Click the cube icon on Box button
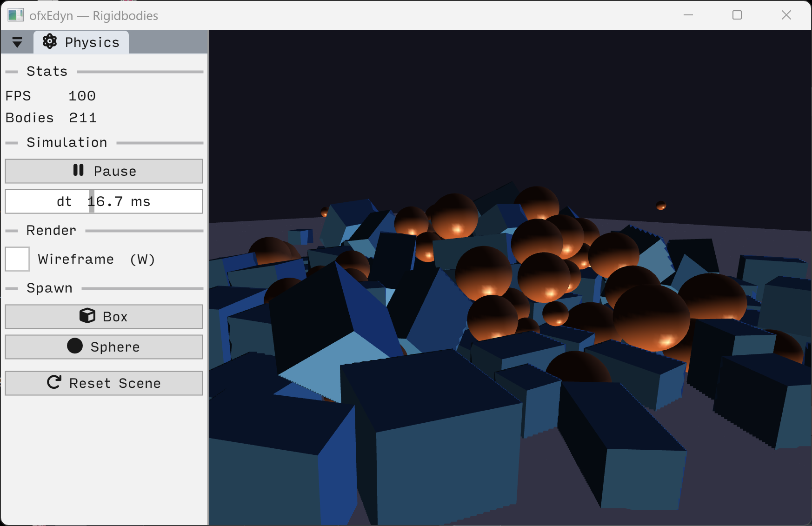 click(87, 316)
